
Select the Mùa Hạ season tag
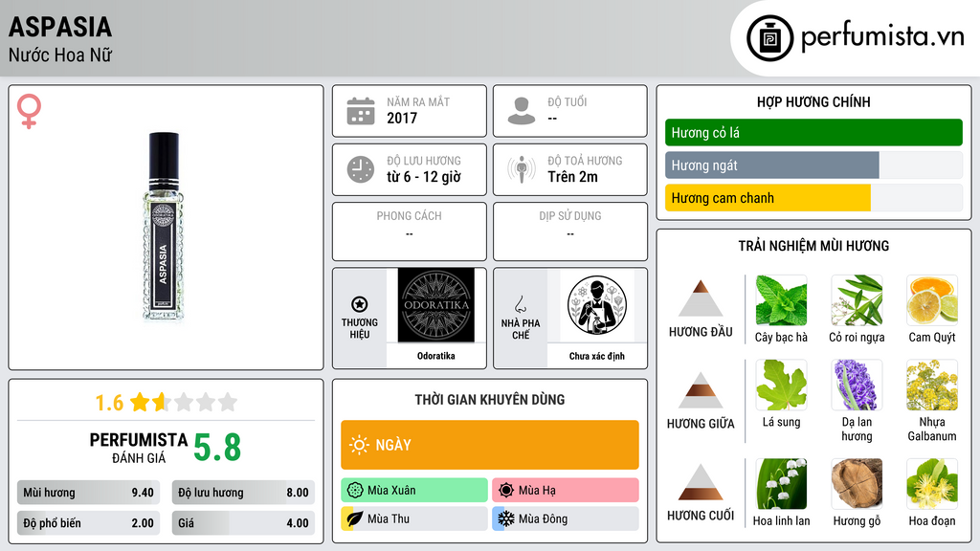[x=566, y=491]
